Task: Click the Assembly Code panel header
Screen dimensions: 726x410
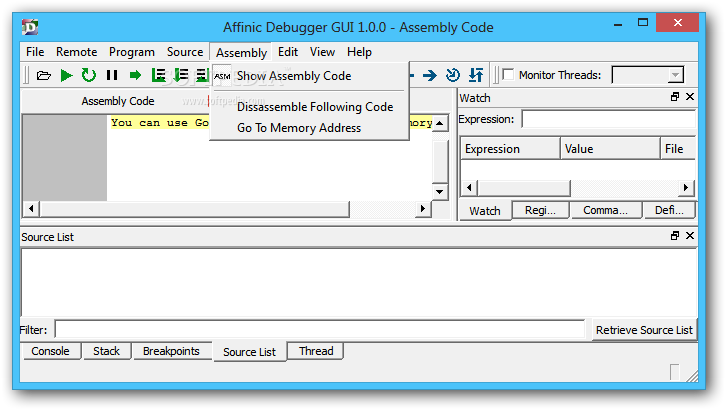Action: point(118,101)
